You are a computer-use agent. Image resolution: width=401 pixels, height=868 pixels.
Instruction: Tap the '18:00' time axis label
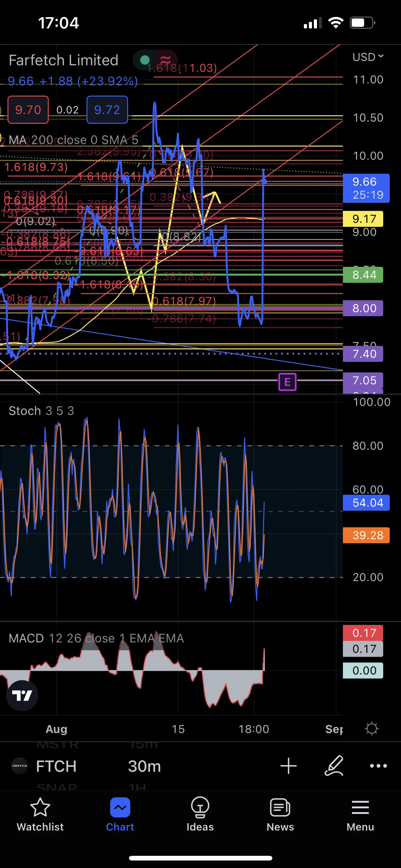point(254,729)
